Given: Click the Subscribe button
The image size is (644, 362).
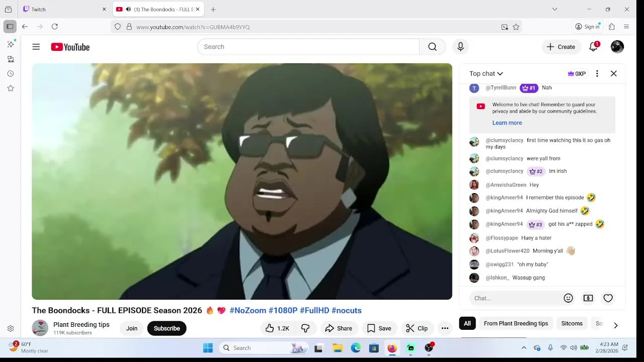Looking at the screenshot, I should pyautogui.click(x=167, y=328).
